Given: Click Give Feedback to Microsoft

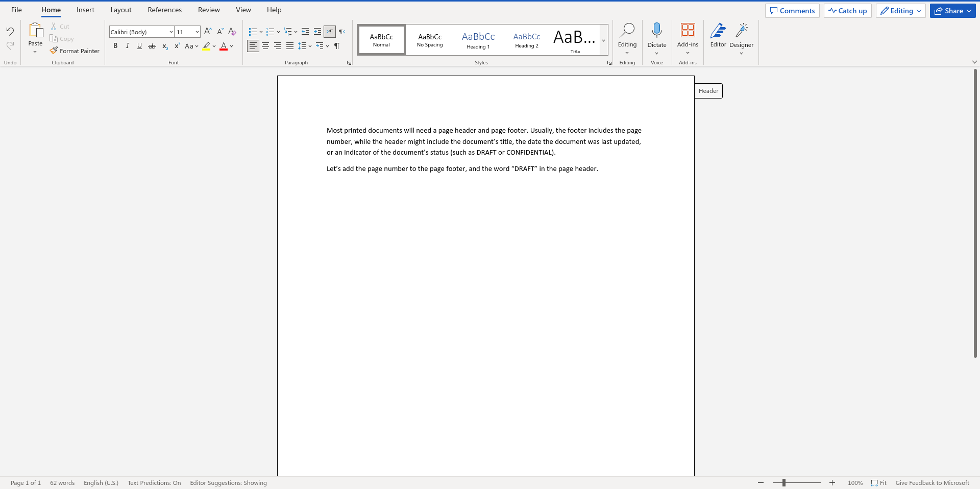Looking at the screenshot, I should click(x=932, y=483).
